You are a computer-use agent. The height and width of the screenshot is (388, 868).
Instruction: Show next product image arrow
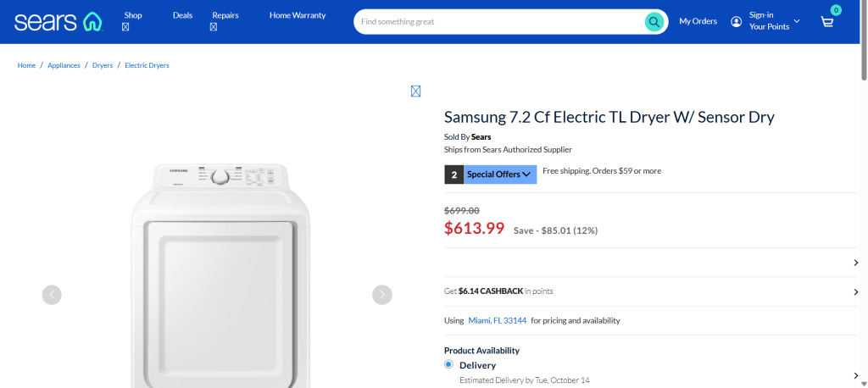coord(382,294)
